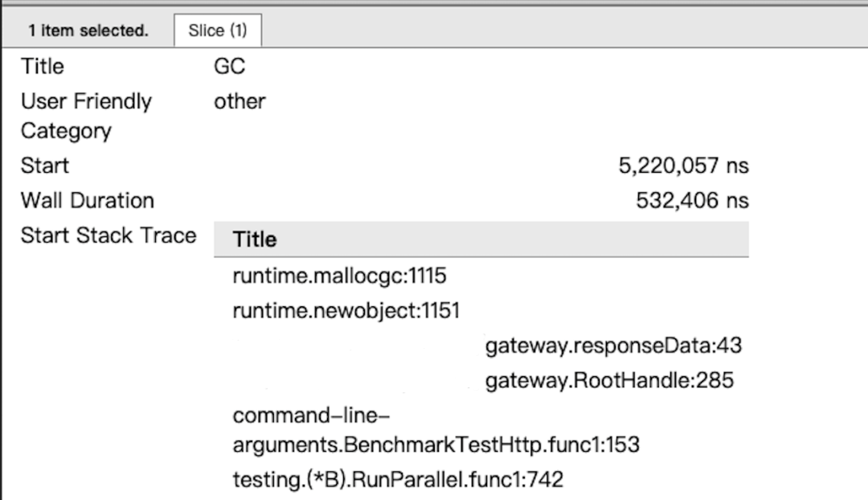Click the "1 item selected." label
Screen dimensions: 868x500
click(x=88, y=31)
